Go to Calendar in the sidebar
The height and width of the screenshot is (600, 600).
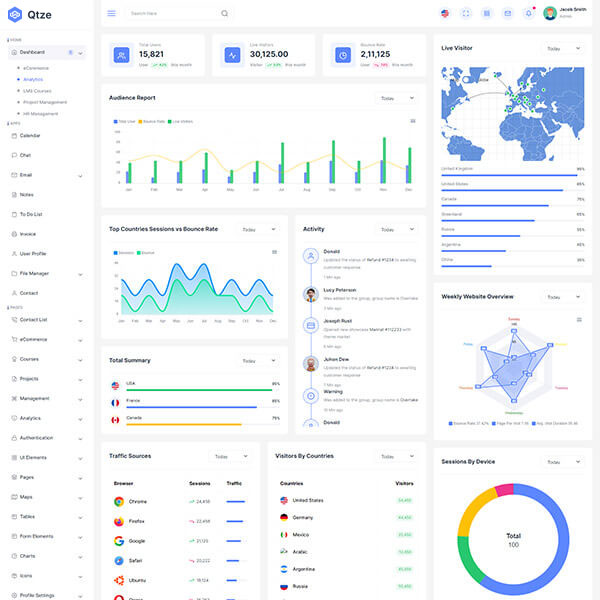tap(30, 135)
